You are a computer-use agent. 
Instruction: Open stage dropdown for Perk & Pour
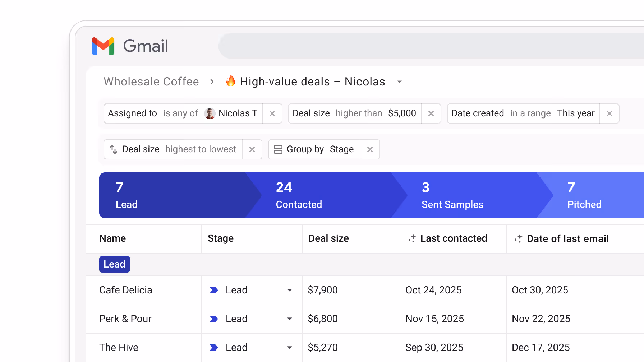click(x=290, y=319)
